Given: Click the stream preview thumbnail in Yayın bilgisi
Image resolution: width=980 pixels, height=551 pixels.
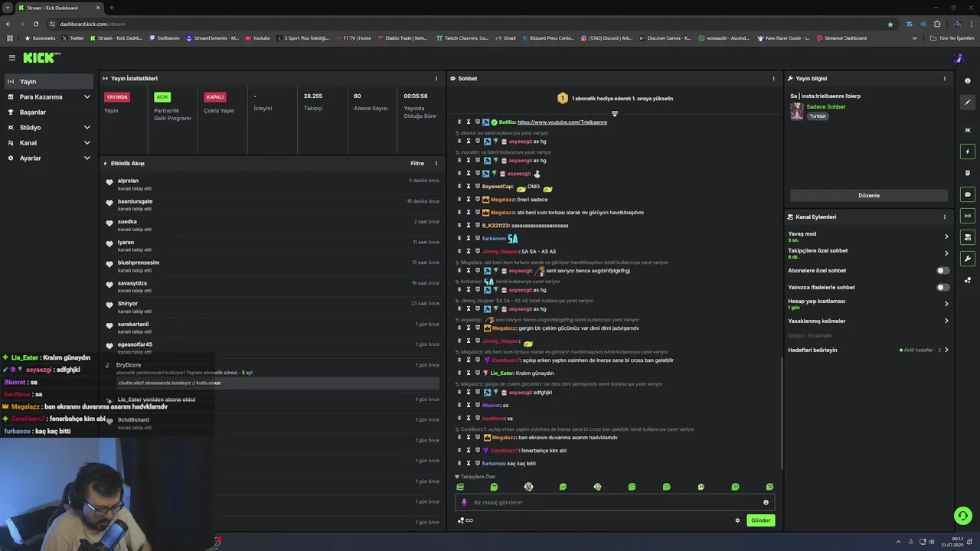Looking at the screenshot, I should point(796,112).
